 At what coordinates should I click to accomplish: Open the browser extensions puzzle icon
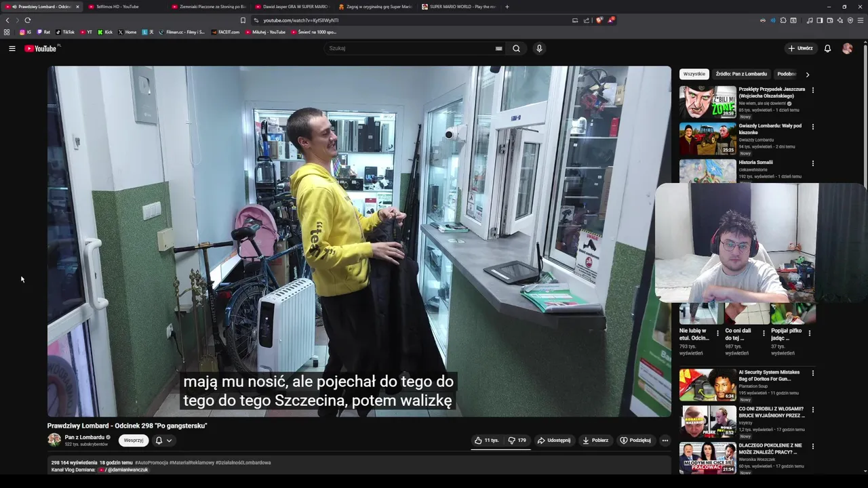tap(783, 20)
